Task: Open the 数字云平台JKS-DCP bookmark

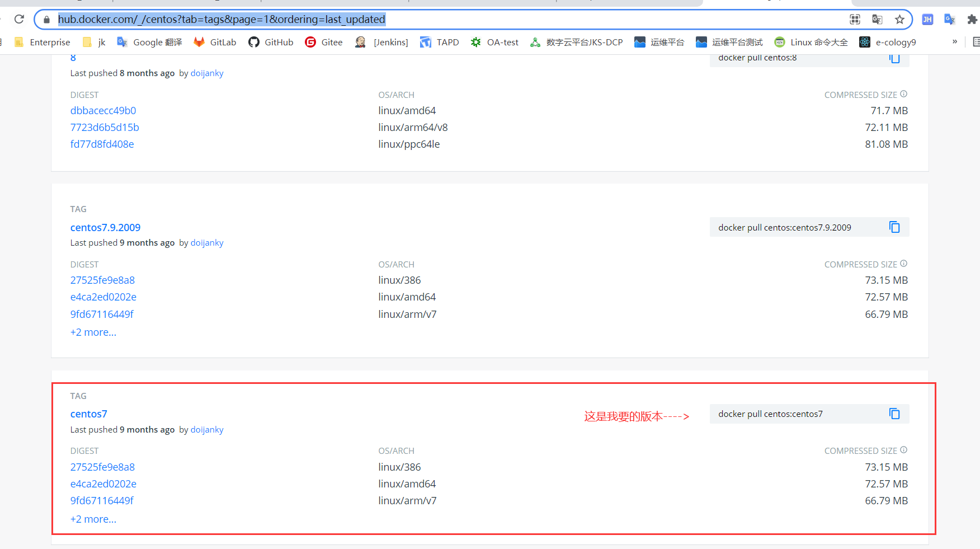Action: (x=576, y=42)
